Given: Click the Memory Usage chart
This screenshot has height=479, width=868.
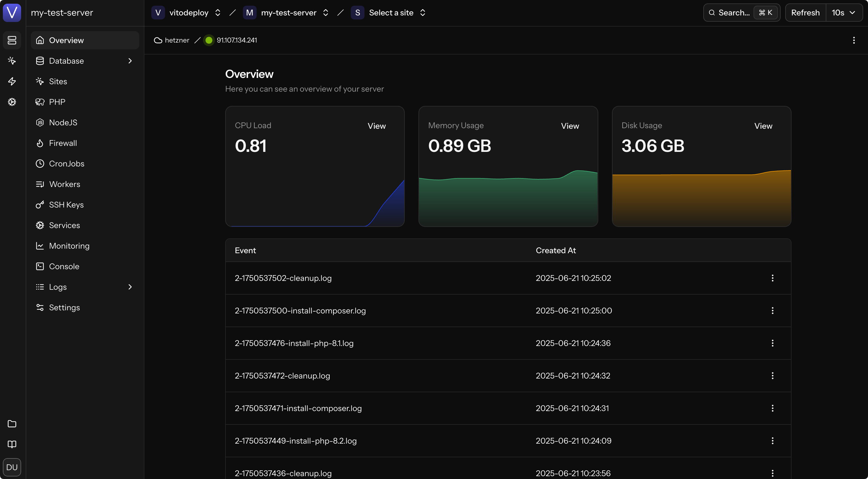Looking at the screenshot, I should click(x=508, y=198).
